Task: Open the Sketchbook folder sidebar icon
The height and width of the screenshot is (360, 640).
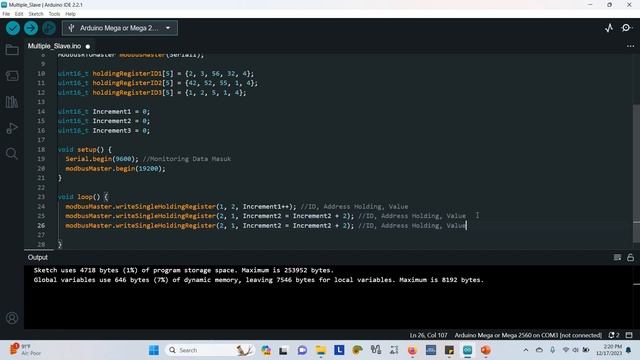Action: (12, 50)
